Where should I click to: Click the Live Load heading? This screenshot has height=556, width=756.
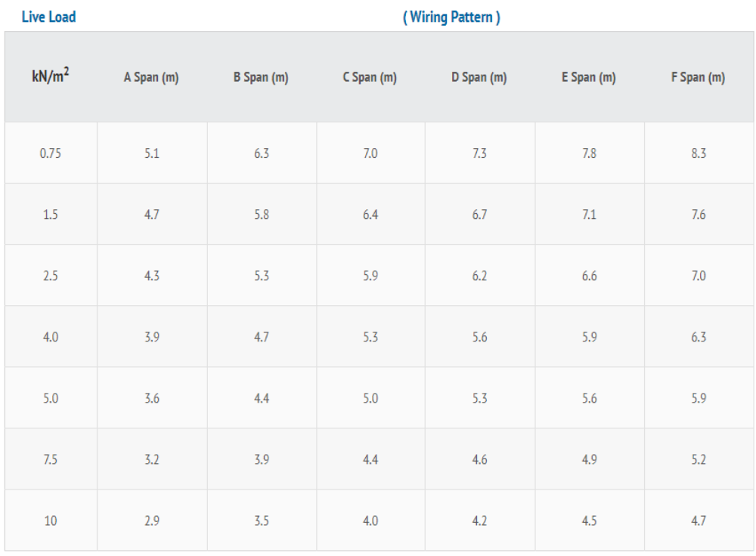[48, 17]
